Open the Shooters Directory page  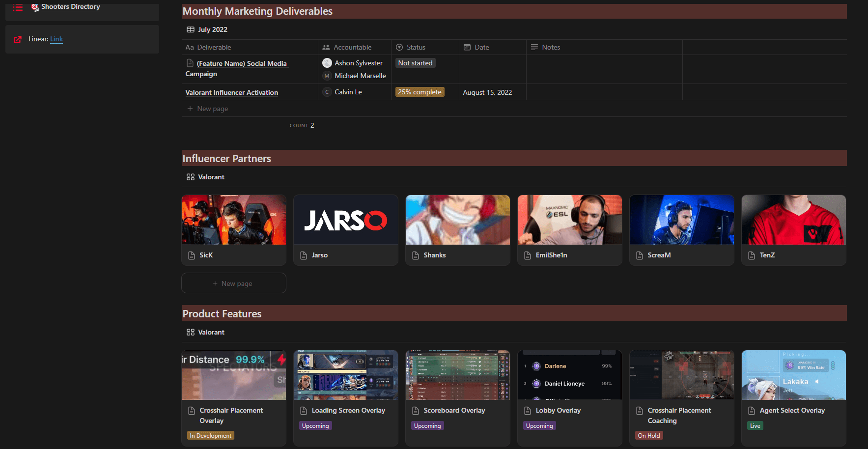[x=70, y=7]
